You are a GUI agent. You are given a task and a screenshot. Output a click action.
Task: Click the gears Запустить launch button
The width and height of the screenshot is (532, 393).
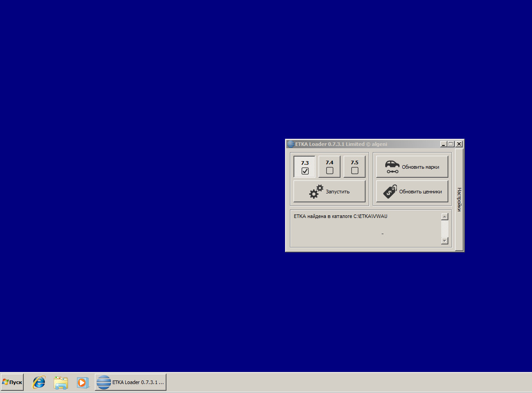(x=329, y=192)
